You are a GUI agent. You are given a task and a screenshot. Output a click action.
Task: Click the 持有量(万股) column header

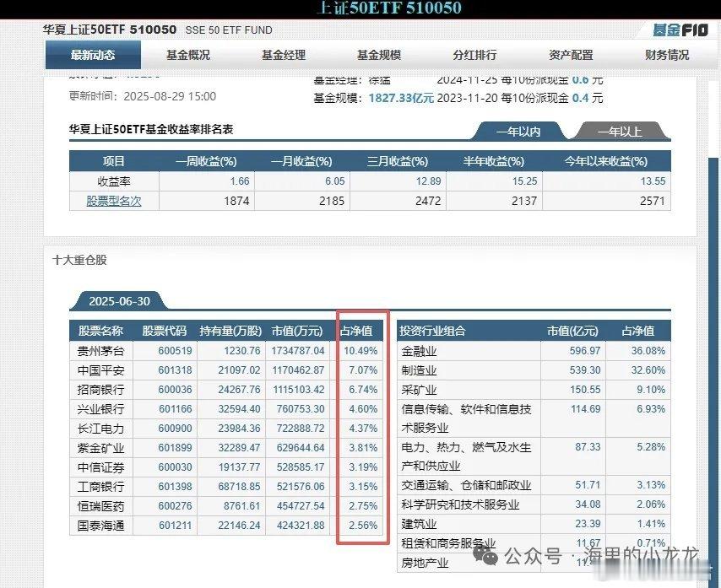[230, 331]
